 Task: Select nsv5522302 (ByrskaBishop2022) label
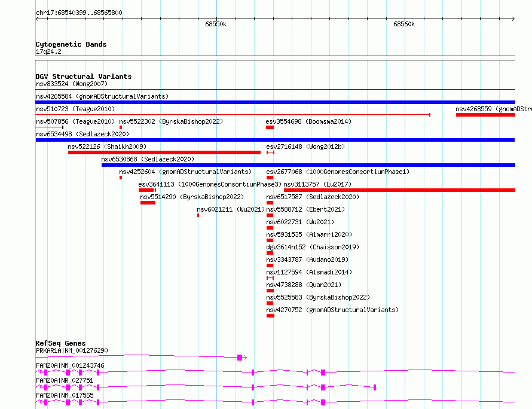coord(171,121)
